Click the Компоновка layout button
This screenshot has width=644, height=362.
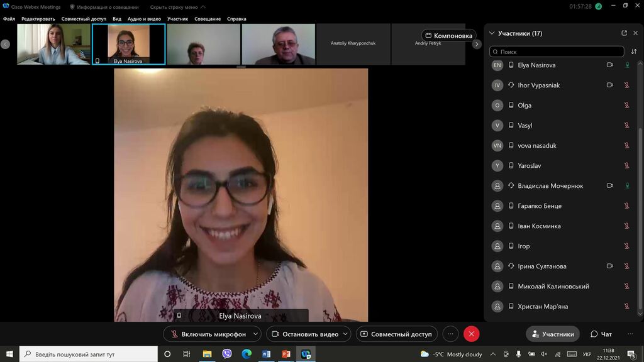click(x=448, y=36)
